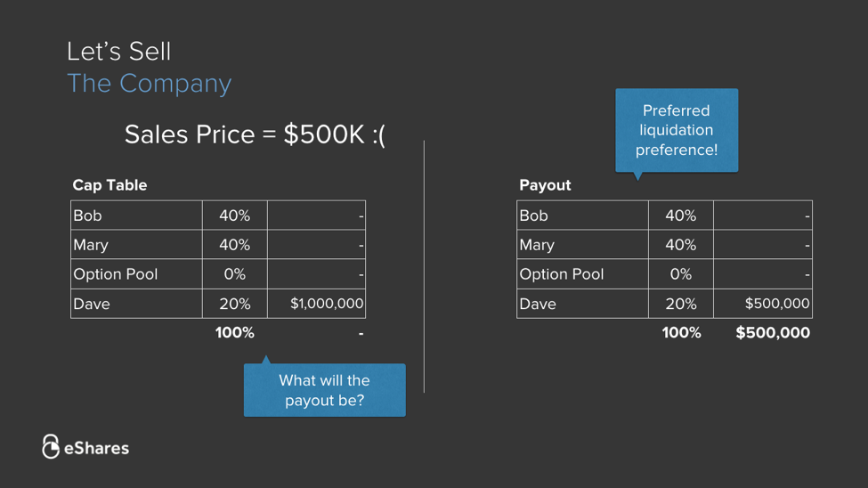Select Option Pool name cell in Cap Table
Screen dimensions: 868x488
tap(136, 274)
